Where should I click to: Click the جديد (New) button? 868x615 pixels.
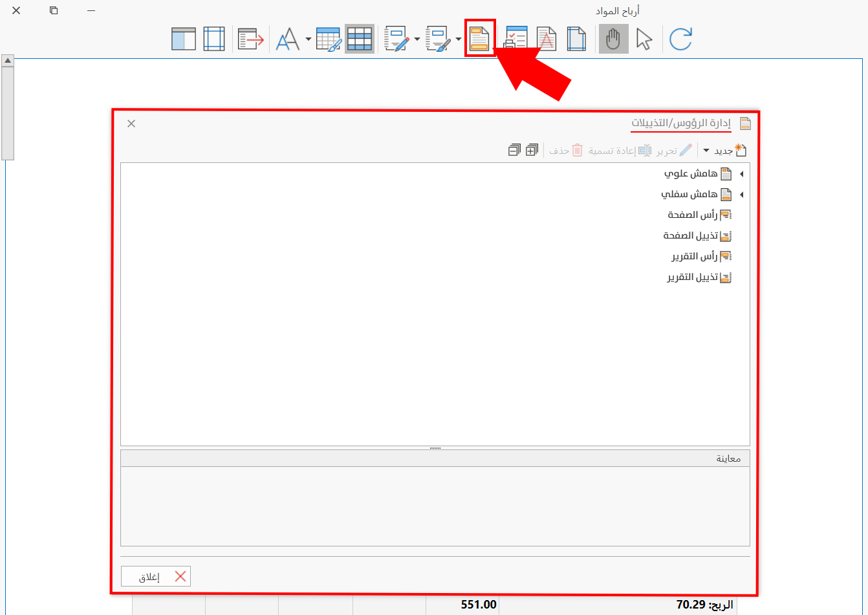point(730,151)
